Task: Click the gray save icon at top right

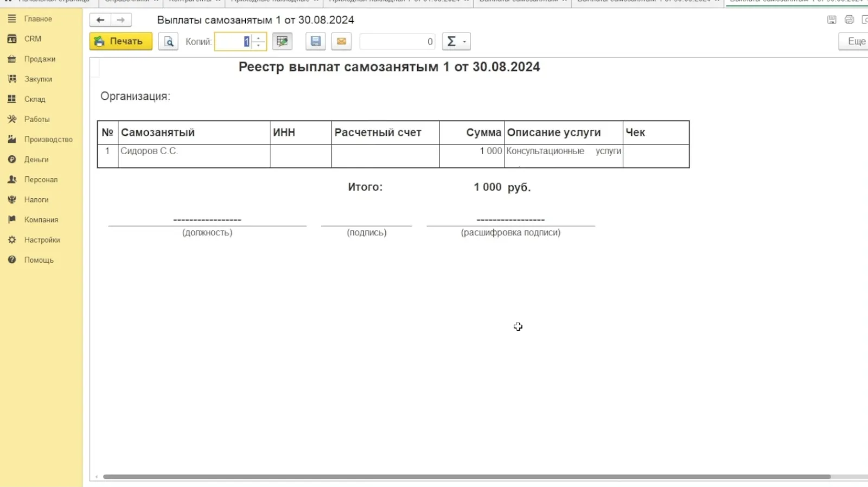Action: [832, 20]
